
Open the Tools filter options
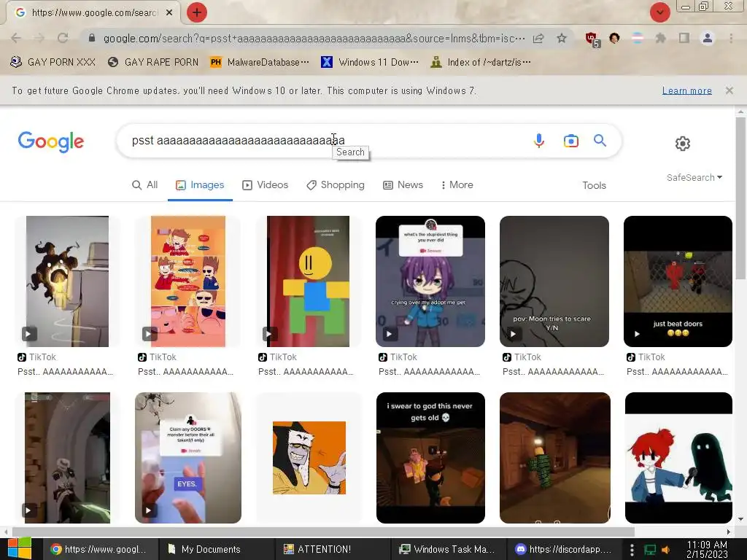[x=594, y=185]
